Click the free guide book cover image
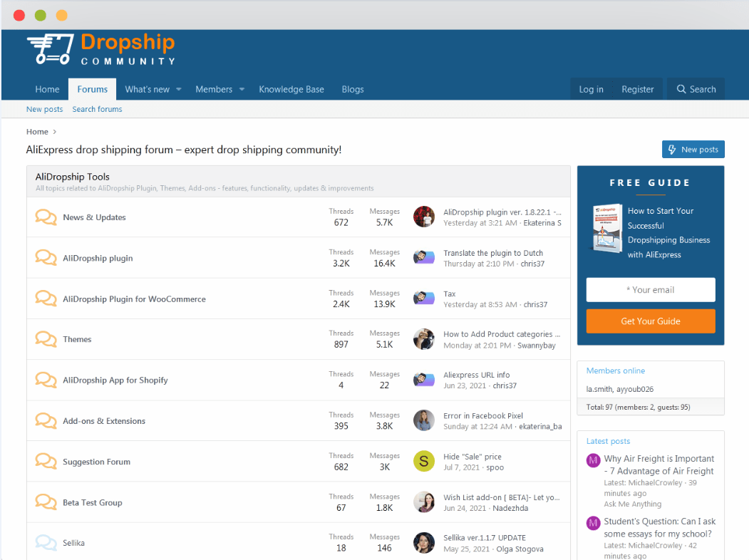Viewport: 749px width, 560px height. pyautogui.click(x=606, y=228)
